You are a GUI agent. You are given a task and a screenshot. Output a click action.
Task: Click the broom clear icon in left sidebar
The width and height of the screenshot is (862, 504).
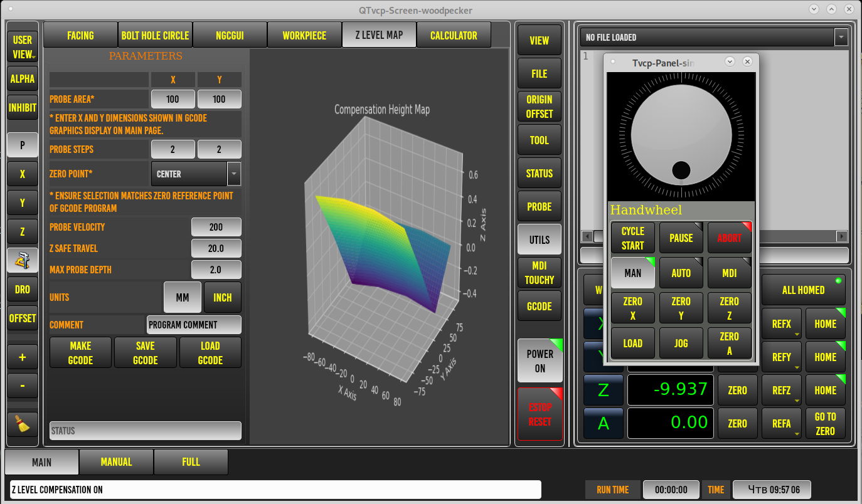pyautogui.click(x=23, y=424)
